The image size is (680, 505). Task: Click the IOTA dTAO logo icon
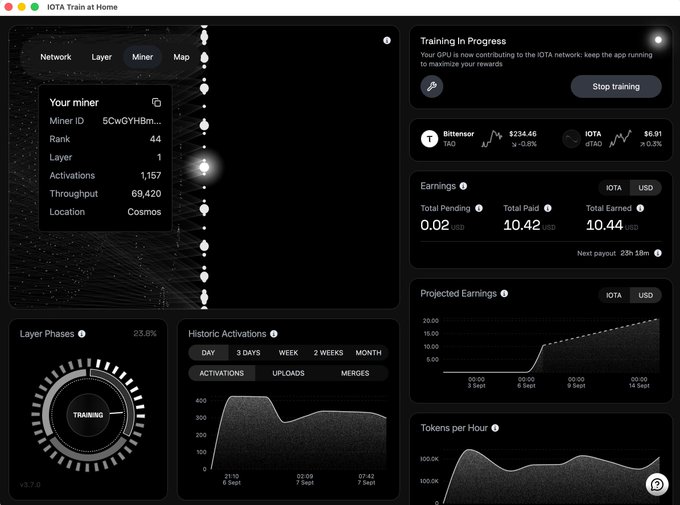click(571, 139)
